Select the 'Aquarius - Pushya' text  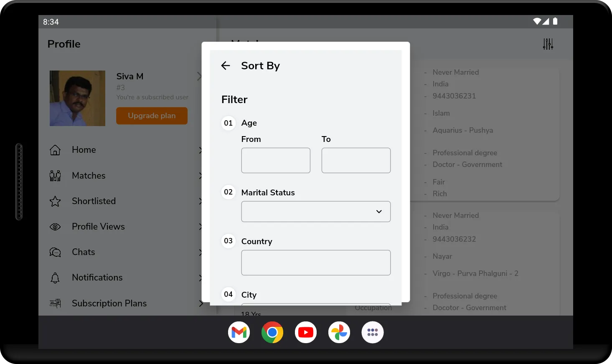[x=463, y=130]
